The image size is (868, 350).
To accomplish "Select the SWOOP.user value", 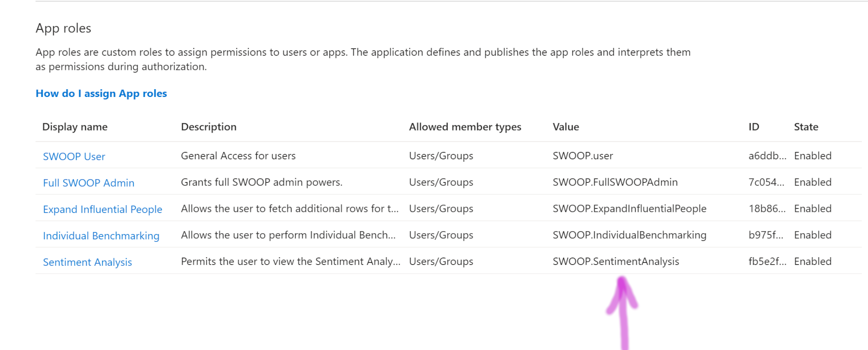I will [583, 156].
